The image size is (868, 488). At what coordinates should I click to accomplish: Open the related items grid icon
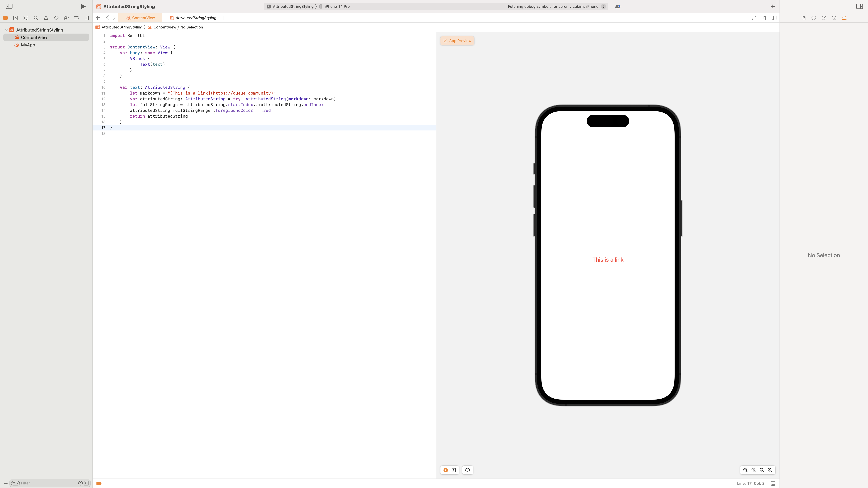[98, 18]
